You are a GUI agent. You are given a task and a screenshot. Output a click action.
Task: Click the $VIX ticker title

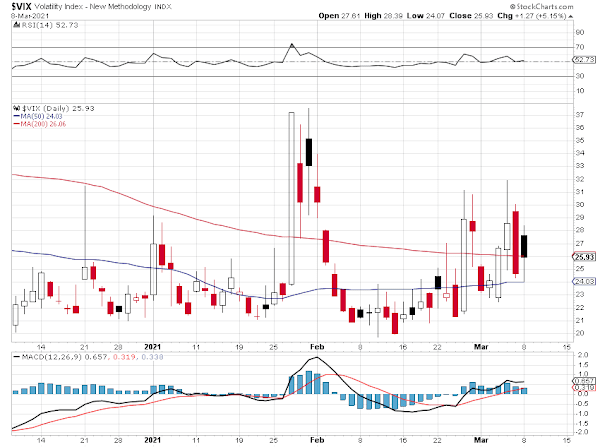(21, 7)
